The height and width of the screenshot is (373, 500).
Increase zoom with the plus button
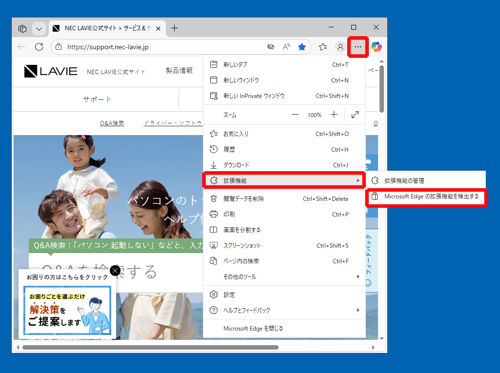[334, 115]
